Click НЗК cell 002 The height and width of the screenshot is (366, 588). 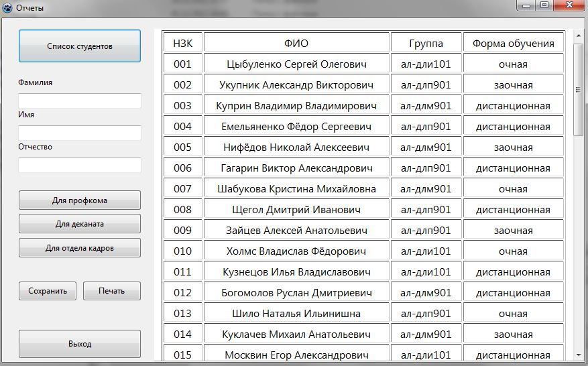pyautogui.click(x=182, y=84)
